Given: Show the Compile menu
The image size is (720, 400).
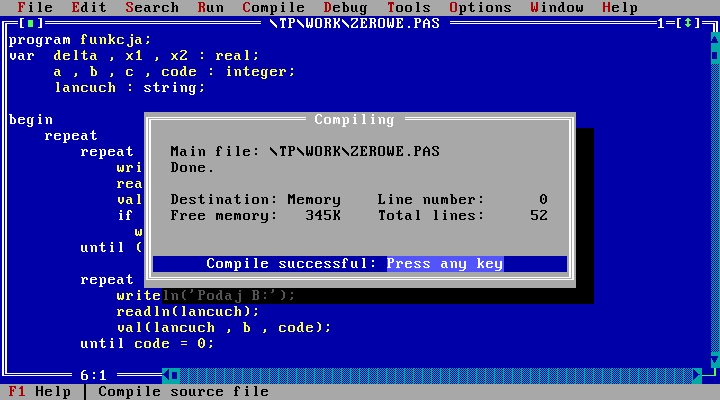Looking at the screenshot, I should [x=273, y=7].
